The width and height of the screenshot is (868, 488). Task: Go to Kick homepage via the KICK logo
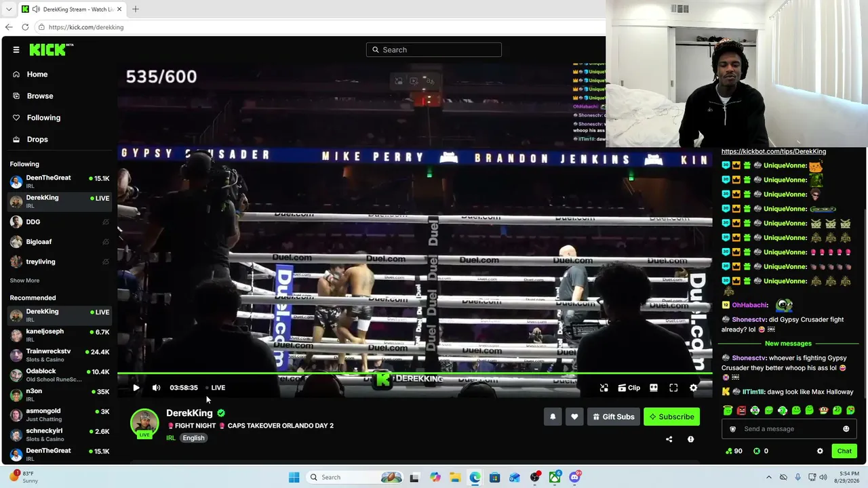pyautogui.click(x=51, y=49)
